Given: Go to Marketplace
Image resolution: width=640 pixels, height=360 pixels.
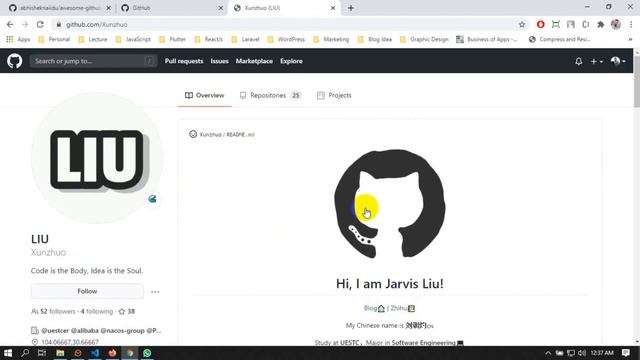Looking at the screenshot, I should [254, 61].
